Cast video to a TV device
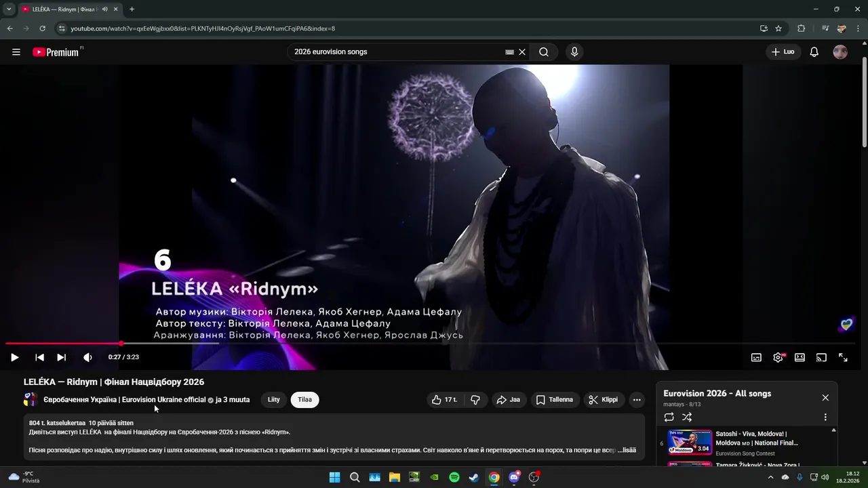Viewport: 868px width, 488px height. [821, 357]
